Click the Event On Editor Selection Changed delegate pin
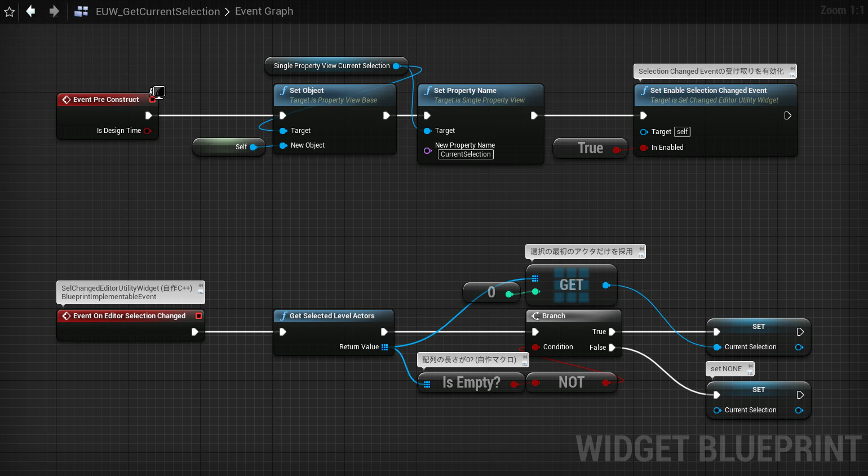The image size is (868, 476). tap(198, 316)
